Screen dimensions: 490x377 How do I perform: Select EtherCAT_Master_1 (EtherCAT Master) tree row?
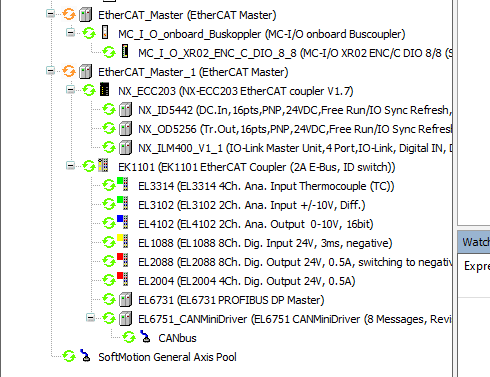193,72
